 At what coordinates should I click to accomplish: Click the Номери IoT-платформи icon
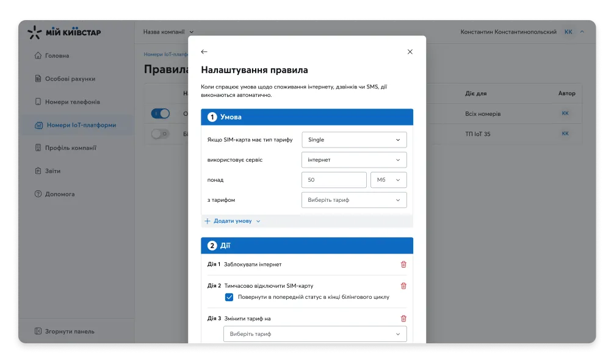(39, 125)
